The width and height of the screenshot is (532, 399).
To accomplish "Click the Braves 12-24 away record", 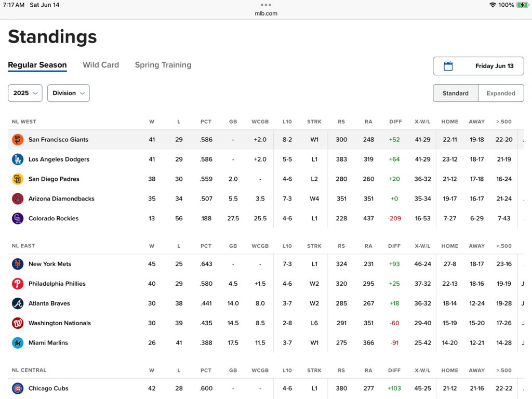I will (477, 303).
